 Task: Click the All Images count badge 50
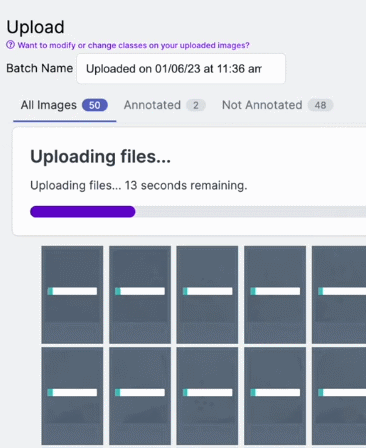coord(95,105)
